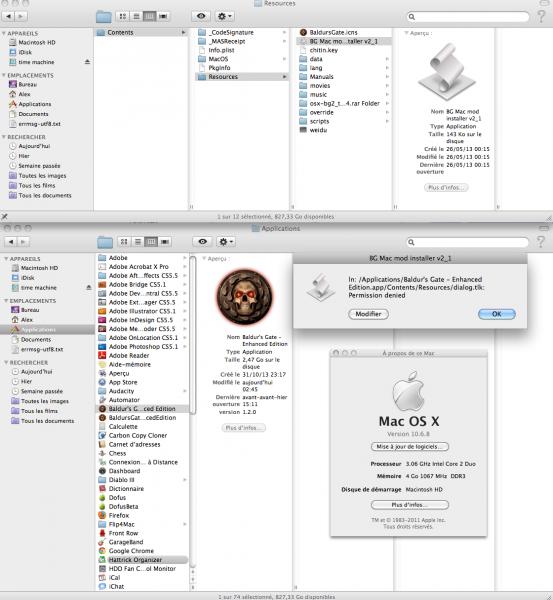Viewport: 553px width, 600px height.
Task: Click the Applications list vertical scrollbar
Action: (193, 335)
